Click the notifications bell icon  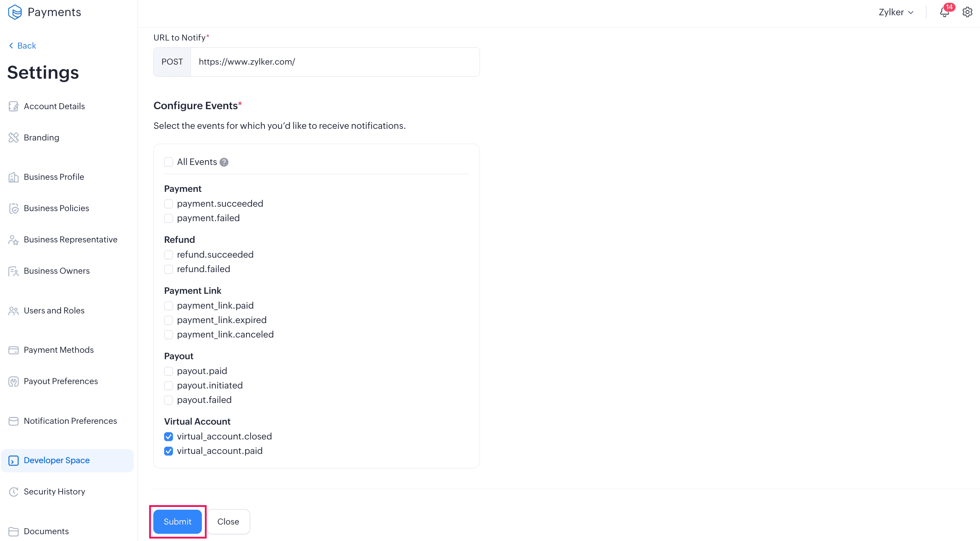click(944, 12)
